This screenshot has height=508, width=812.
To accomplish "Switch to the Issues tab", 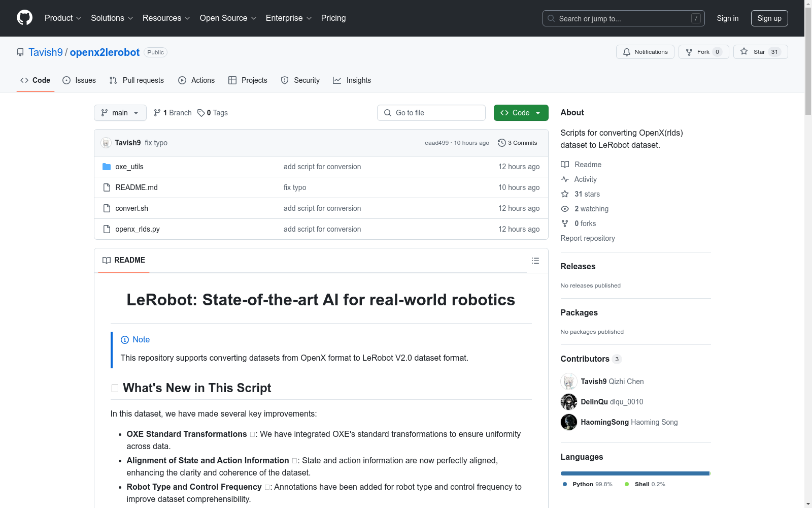I will coord(79,80).
